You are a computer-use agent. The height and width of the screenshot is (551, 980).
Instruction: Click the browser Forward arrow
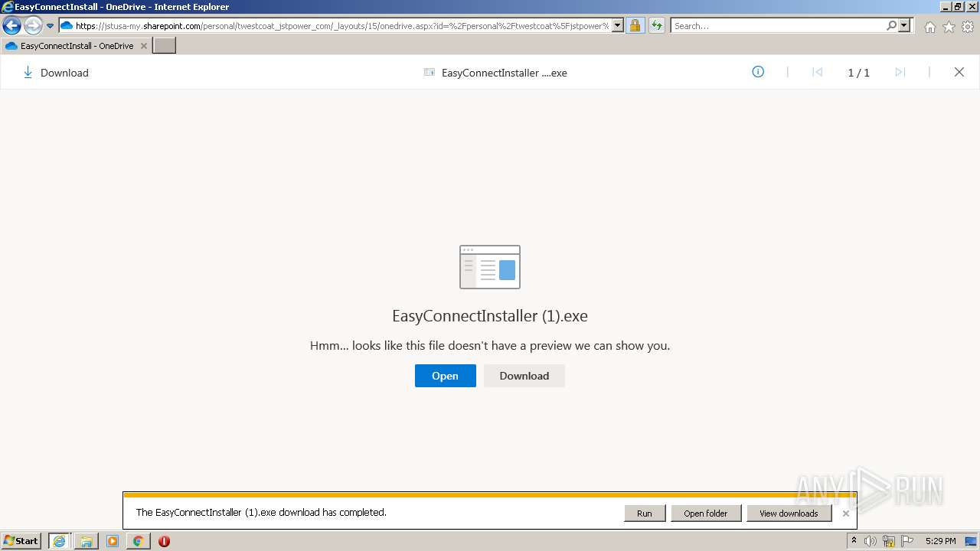pos(33,25)
